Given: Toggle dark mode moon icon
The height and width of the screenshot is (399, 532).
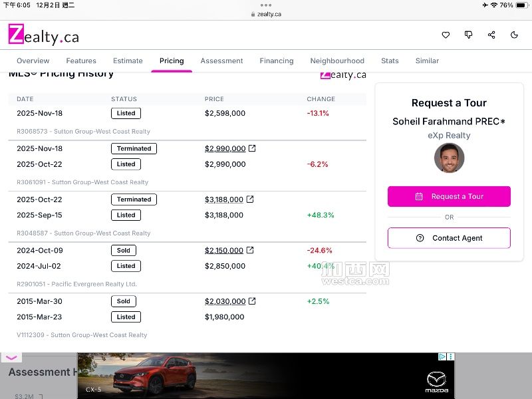Looking at the screenshot, I should tap(514, 35).
